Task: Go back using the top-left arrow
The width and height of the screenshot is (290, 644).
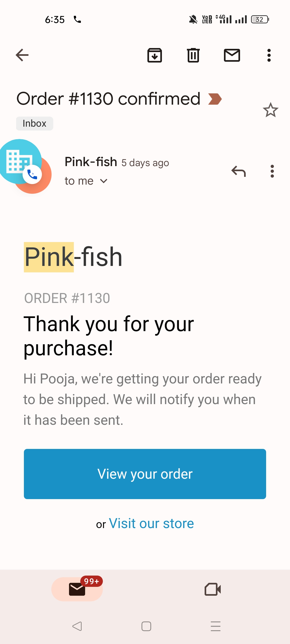Action: pos(22,55)
